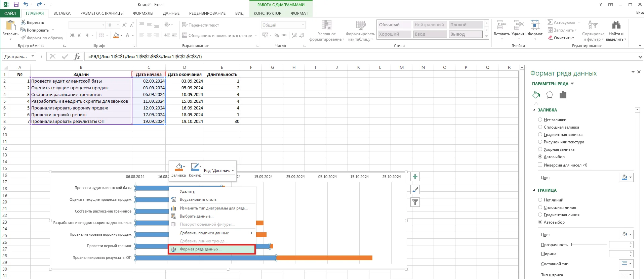Click the insert function fx icon

pyautogui.click(x=77, y=56)
